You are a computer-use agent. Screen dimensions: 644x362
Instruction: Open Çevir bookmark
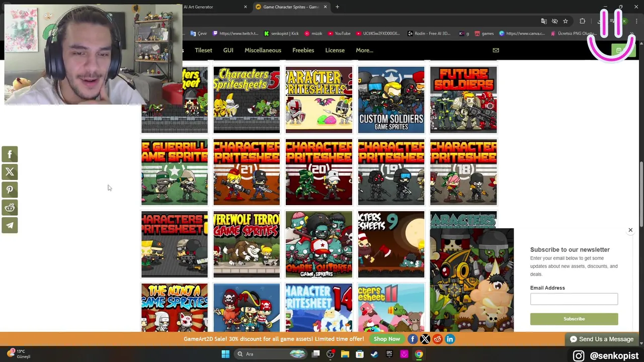pyautogui.click(x=199, y=34)
